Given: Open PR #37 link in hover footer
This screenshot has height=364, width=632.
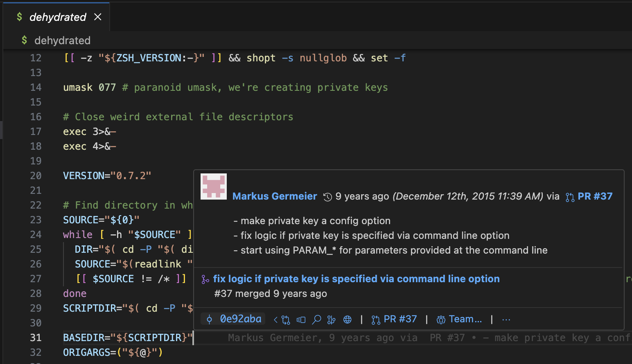Looking at the screenshot, I should point(394,319).
